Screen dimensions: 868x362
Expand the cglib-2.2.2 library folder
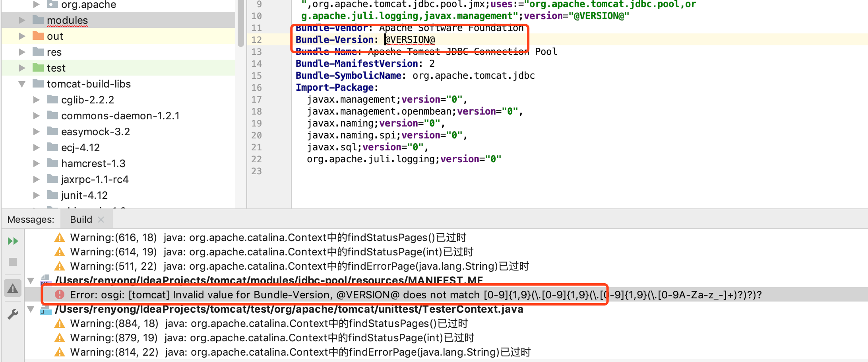[x=37, y=99]
